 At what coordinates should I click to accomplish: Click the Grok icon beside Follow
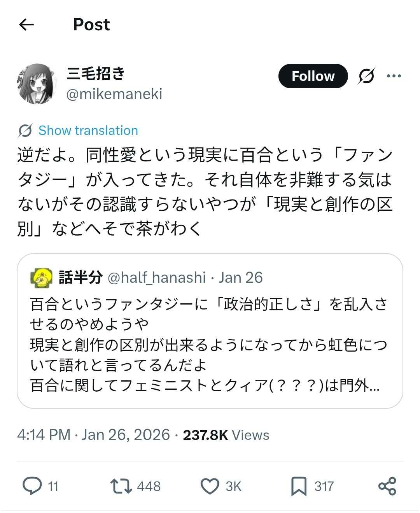(x=366, y=76)
